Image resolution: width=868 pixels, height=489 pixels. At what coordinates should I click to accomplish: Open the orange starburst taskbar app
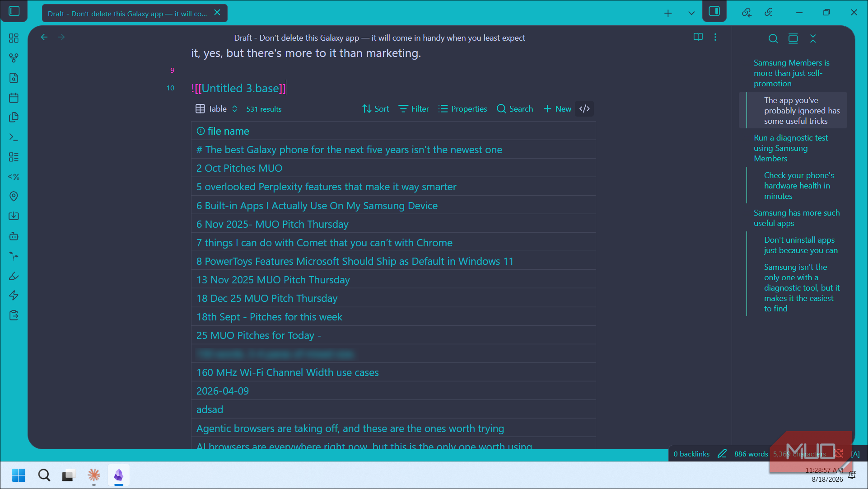94,475
